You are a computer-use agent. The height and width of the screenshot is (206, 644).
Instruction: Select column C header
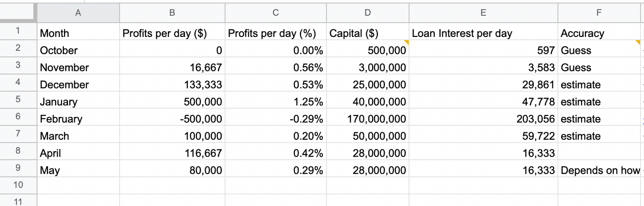(x=276, y=13)
